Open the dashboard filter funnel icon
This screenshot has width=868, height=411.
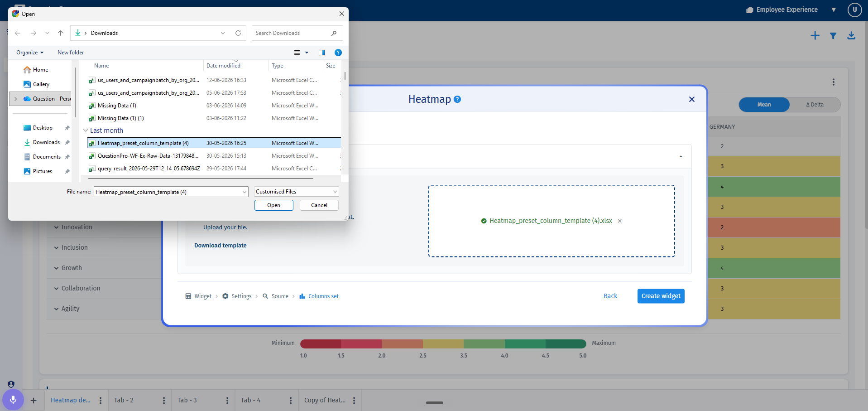tap(833, 35)
